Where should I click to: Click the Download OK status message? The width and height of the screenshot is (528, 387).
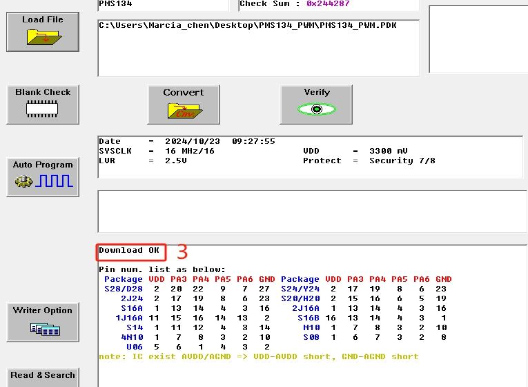[x=129, y=250]
